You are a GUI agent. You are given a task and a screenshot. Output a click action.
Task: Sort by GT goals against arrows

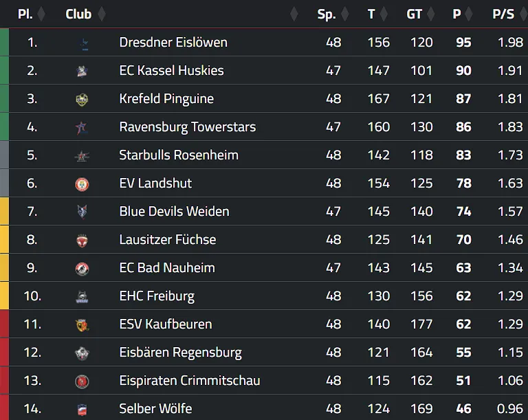(x=432, y=14)
